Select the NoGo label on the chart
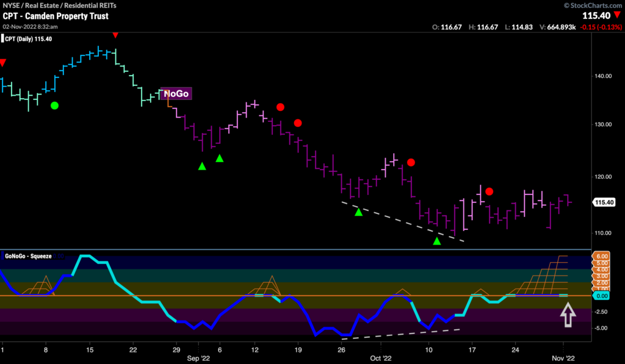Viewport: 625px width, 364px height. [x=176, y=94]
